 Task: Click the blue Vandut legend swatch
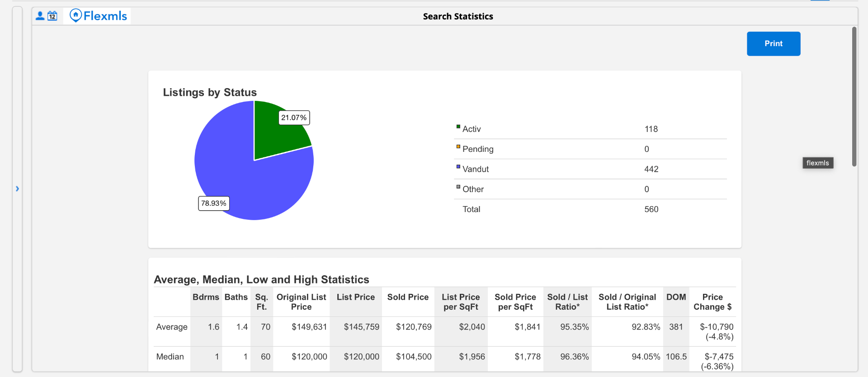pos(458,167)
